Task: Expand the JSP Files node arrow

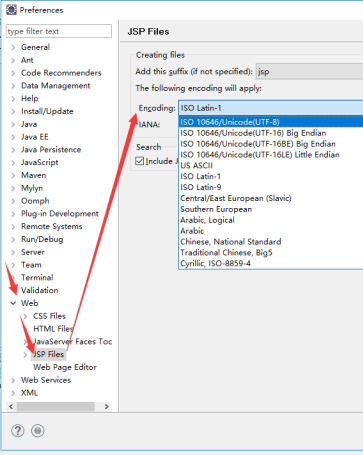Action: tap(25, 355)
